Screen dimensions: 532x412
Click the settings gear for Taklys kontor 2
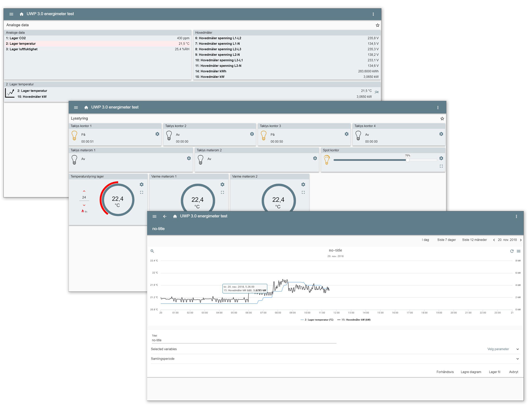pyautogui.click(x=253, y=133)
